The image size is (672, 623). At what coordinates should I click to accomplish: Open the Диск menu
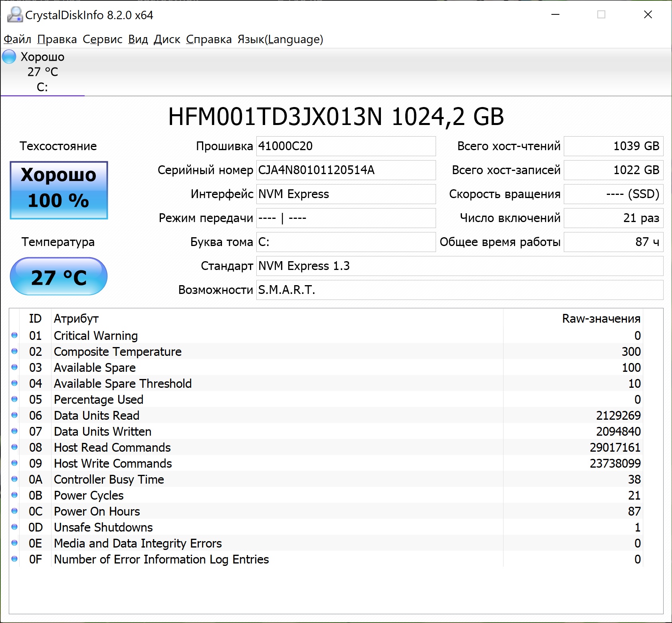coord(167,39)
